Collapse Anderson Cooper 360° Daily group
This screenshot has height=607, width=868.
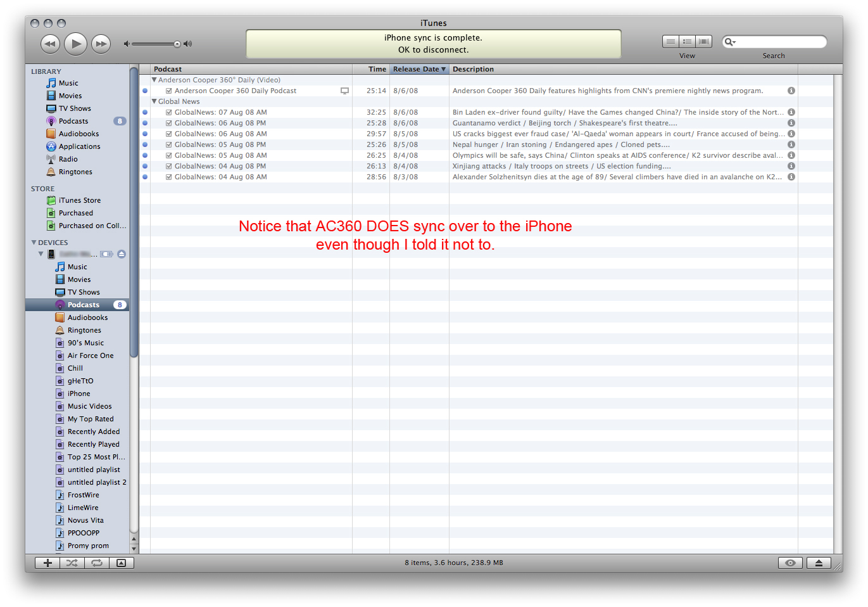tap(154, 80)
